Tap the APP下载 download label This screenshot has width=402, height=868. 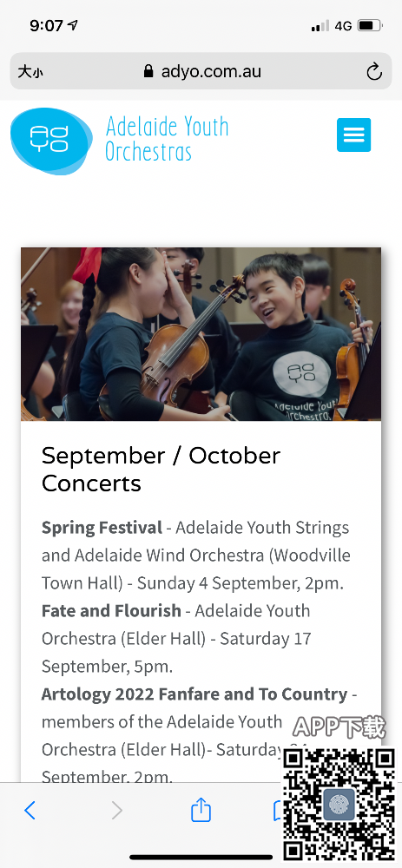[x=339, y=728]
